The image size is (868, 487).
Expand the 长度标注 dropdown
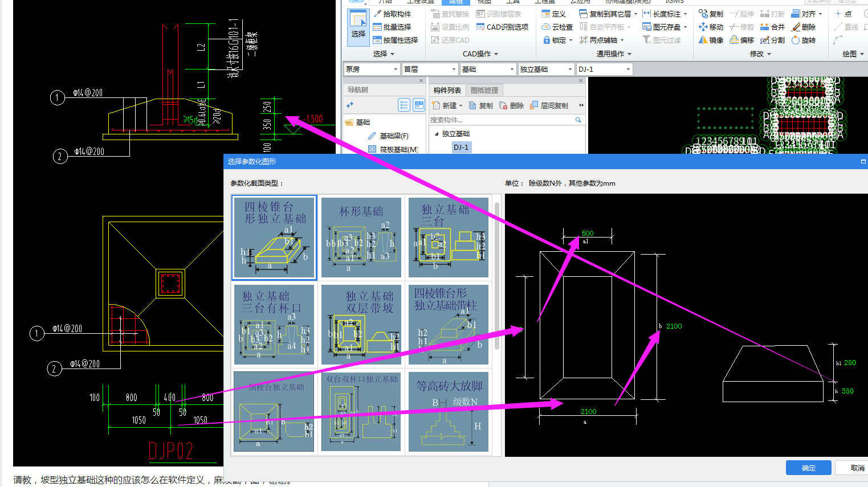685,14
